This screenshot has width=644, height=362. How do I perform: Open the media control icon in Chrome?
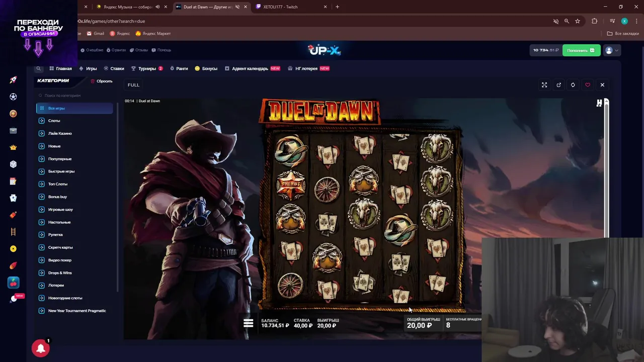point(612,21)
